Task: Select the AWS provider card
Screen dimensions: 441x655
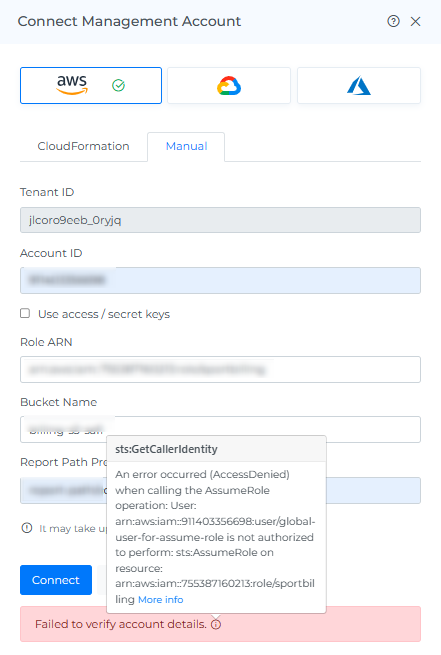Action: [x=91, y=85]
